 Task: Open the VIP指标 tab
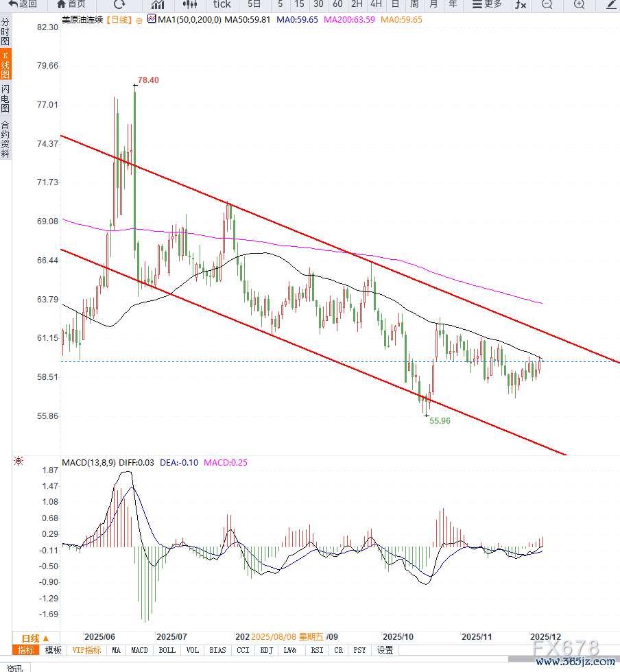(x=86, y=650)
